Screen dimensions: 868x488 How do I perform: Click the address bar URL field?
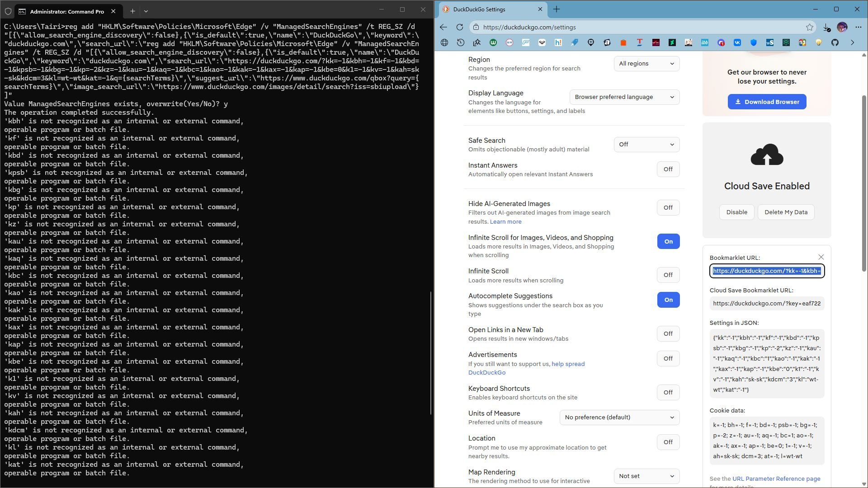[642, 27]
